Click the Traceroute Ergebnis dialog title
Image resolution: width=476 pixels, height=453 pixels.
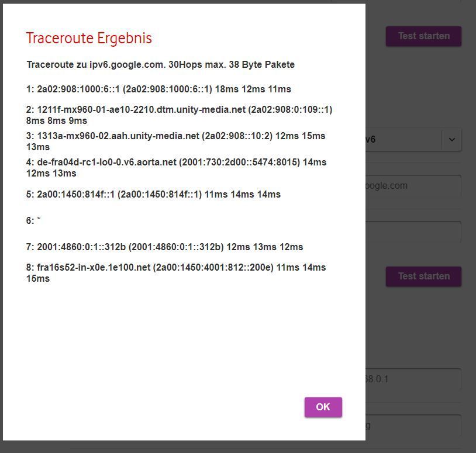(88, 37)
